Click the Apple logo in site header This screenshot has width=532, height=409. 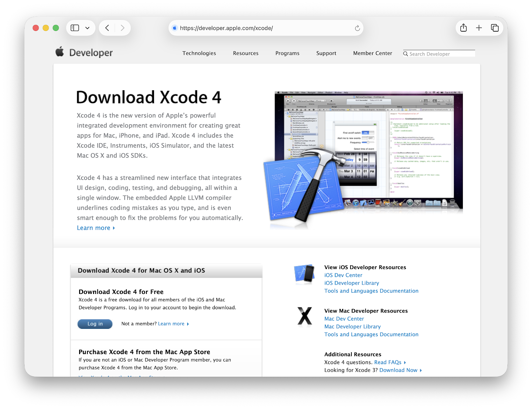click(x=60, y=52)
